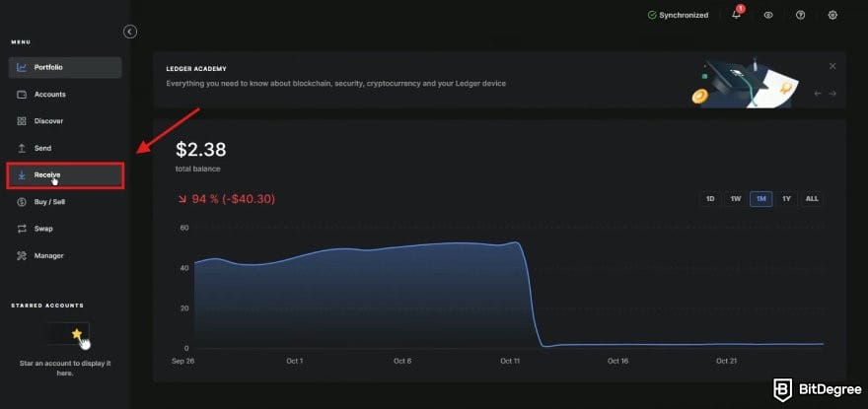Click the Send upload-arrow icon
Image resolution: width=868 pixels, height=409 pixels.
(22, 149)
